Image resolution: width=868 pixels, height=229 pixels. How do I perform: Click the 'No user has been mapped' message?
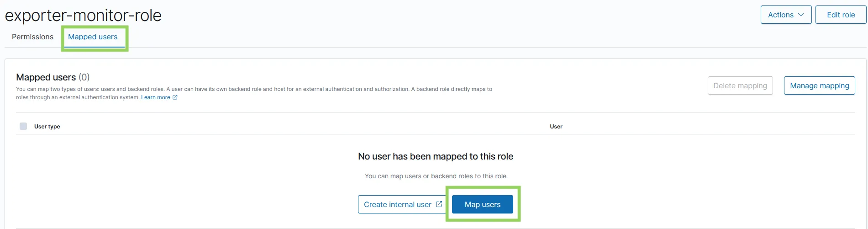tap(435, 156)
